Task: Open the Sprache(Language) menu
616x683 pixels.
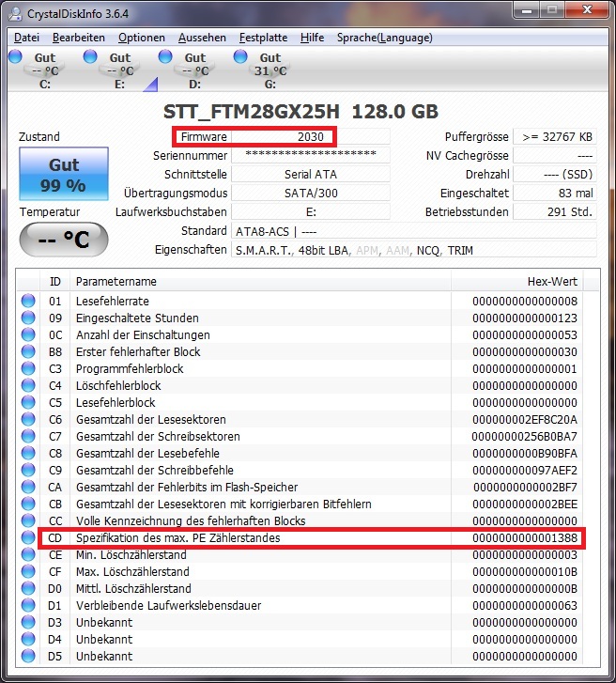Action: [x=385, y=38]
